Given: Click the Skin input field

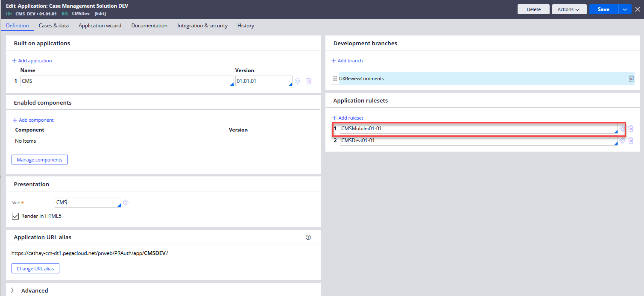Looking at the screenshot, I should pyautogui.click(x=88, y=202).
